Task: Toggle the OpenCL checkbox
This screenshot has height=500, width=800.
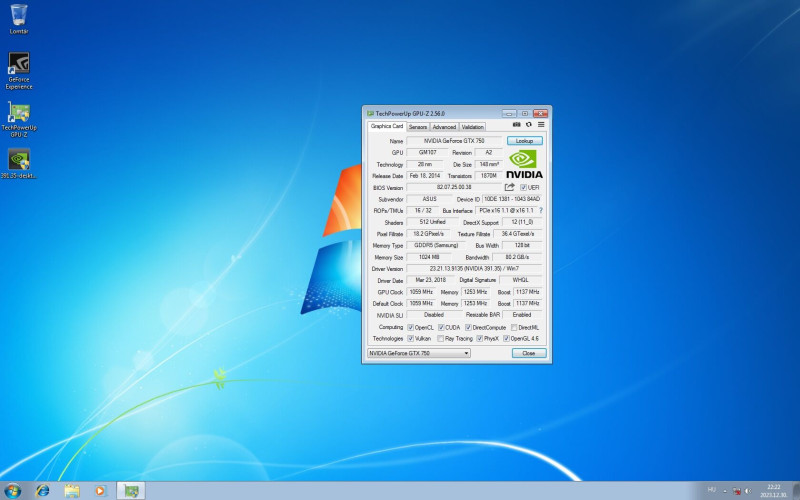Action: tap(410, 328)
